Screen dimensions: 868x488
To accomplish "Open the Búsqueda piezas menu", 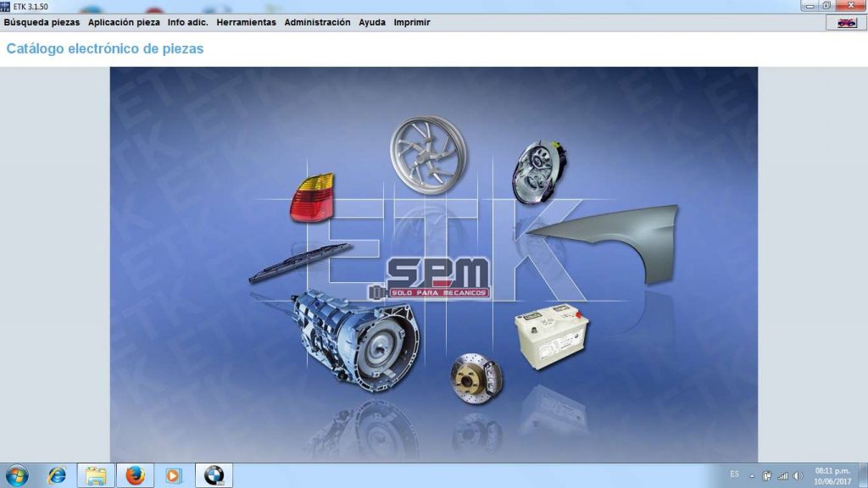I will pos(42,23).
